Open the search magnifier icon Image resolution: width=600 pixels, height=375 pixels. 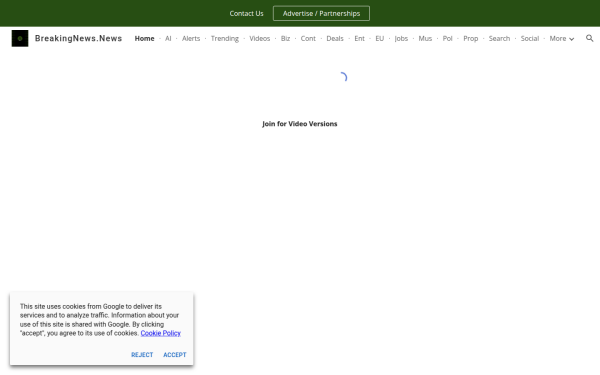pyautogui.click(x=589, y=38)
